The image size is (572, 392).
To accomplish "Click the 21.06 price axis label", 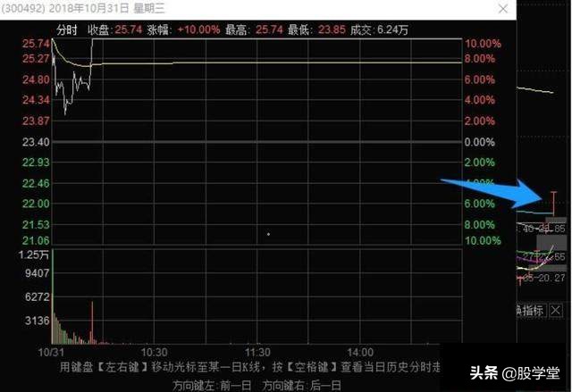I will (x=36, y=240).
